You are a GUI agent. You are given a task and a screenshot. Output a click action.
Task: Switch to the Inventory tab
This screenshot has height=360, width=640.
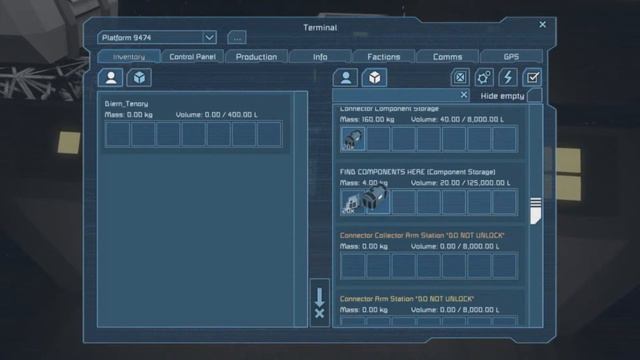point(129,57)
